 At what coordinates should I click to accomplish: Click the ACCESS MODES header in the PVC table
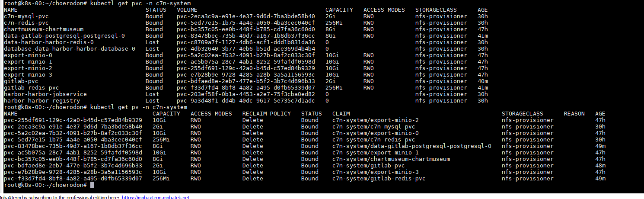[384, 10]
